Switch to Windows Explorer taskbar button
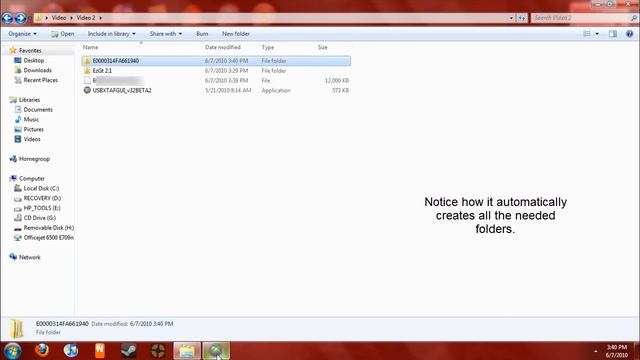 187,351
